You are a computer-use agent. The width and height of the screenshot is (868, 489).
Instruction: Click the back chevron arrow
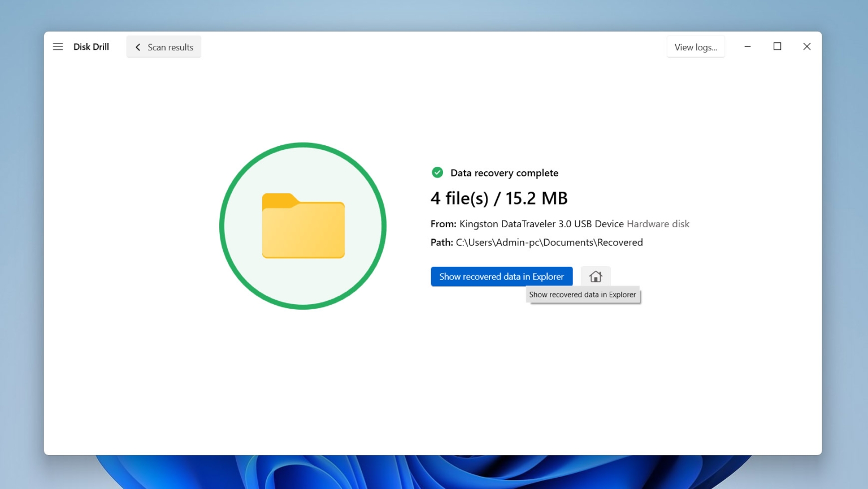click(x=138, y=47)
